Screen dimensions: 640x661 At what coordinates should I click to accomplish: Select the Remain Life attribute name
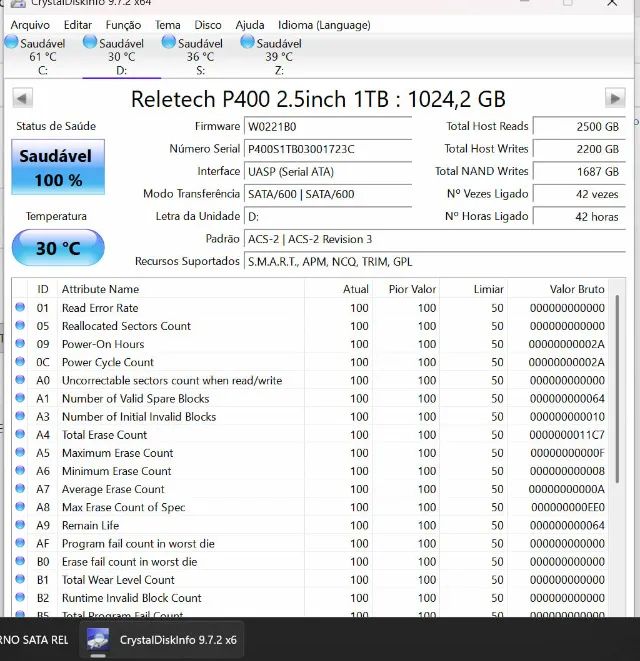coord(90,525)
